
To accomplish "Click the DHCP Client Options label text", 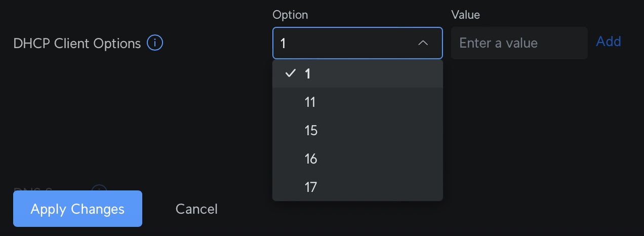I will (x=77, y=44).
